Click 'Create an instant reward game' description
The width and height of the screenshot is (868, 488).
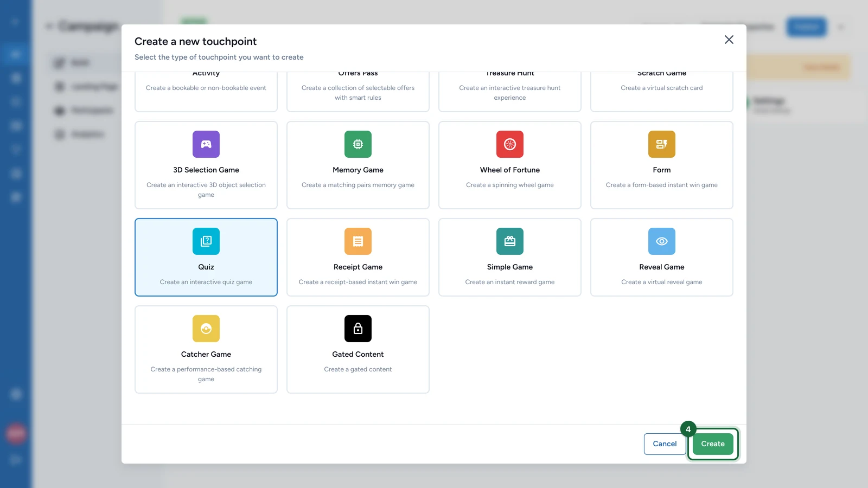pyautogui.click(x=510, y=282)
